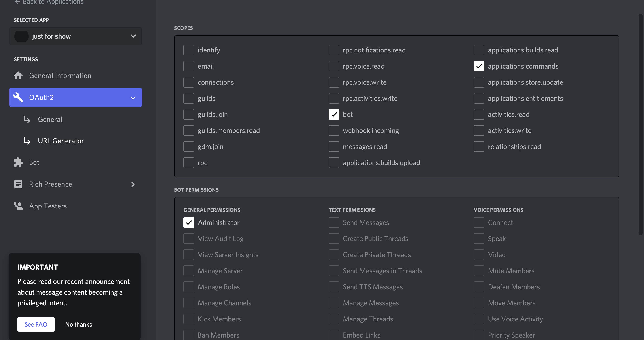Click the back arrow to Applications
The height and width of the screenshot is (340, 644).
(17, 2)
